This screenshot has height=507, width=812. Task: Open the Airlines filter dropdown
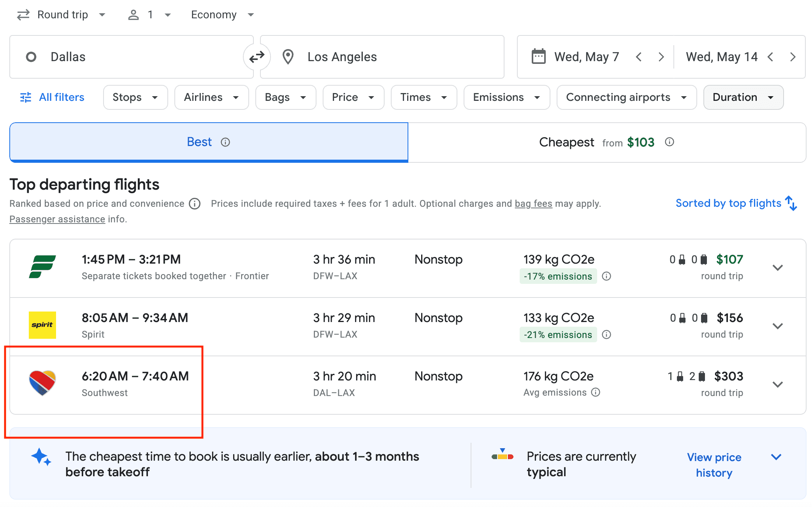212,97
